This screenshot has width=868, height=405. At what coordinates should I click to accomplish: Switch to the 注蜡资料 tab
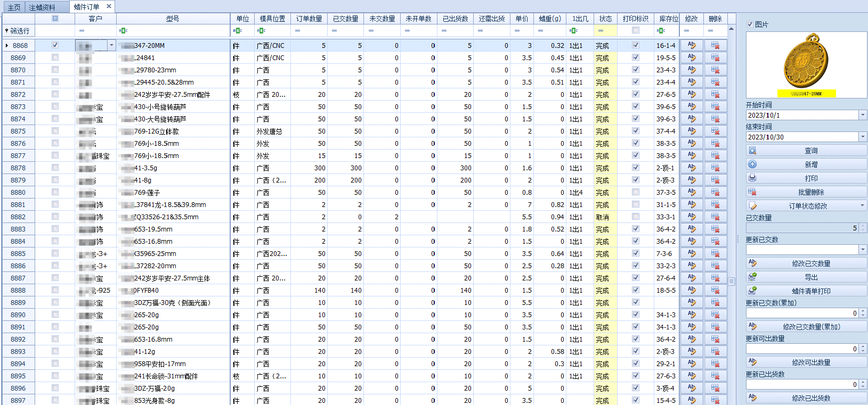(42, 7)
